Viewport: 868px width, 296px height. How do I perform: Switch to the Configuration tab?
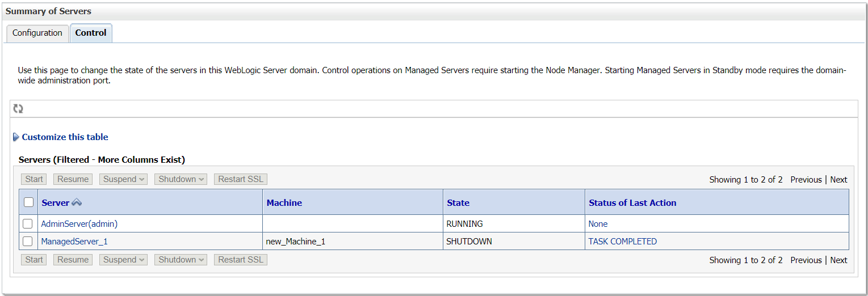pos(37,33)
